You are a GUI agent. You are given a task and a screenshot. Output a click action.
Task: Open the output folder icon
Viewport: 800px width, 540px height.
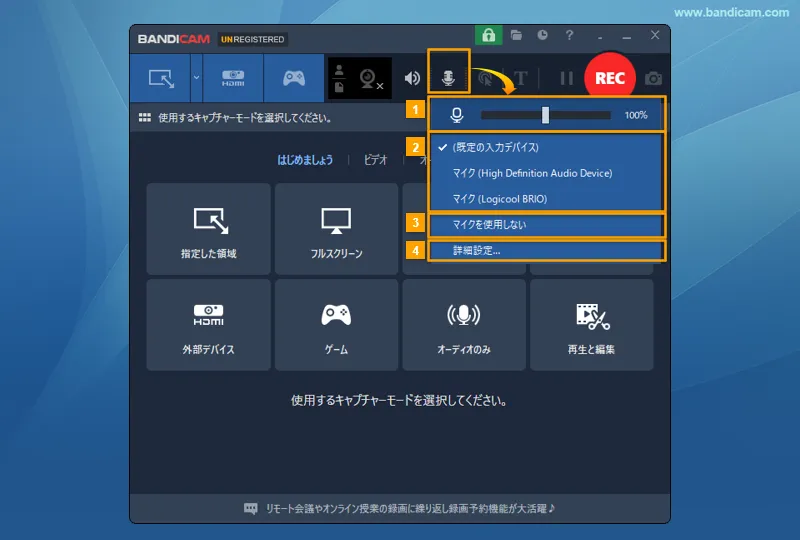click(x=516, y=35)
